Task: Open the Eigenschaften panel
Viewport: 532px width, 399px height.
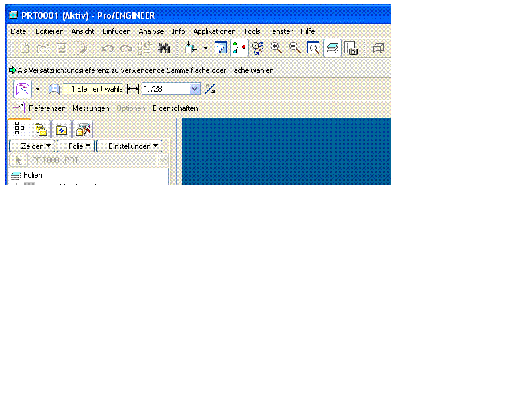Action: (x=175, y=108)
